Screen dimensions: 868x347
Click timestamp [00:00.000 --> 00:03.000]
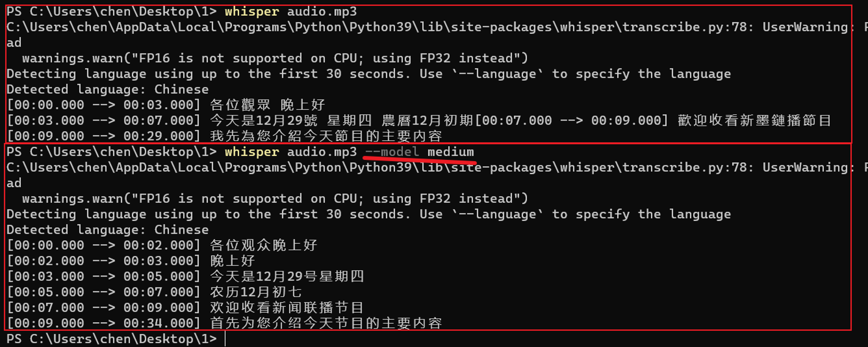[x=104, y=105]
